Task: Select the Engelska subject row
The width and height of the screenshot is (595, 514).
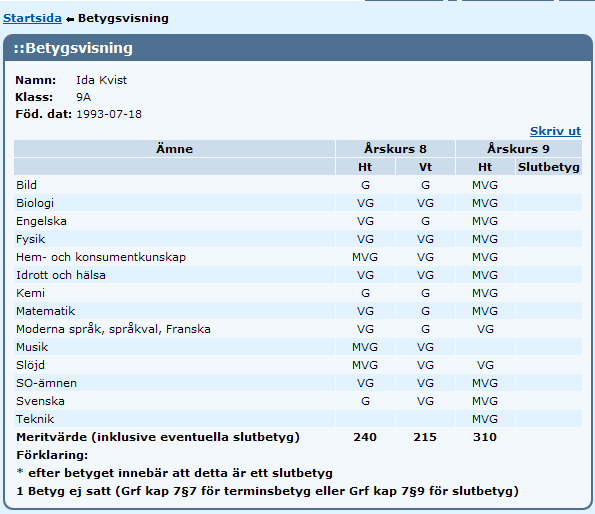Action: [x=298, y=221]
